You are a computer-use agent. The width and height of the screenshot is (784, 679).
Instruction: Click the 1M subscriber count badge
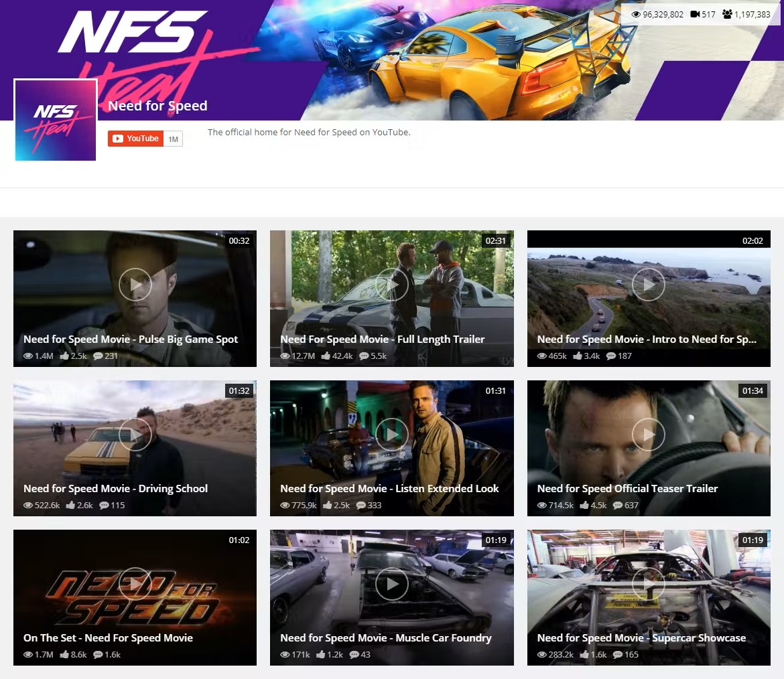pyautogui.click(x=173, y=139)
